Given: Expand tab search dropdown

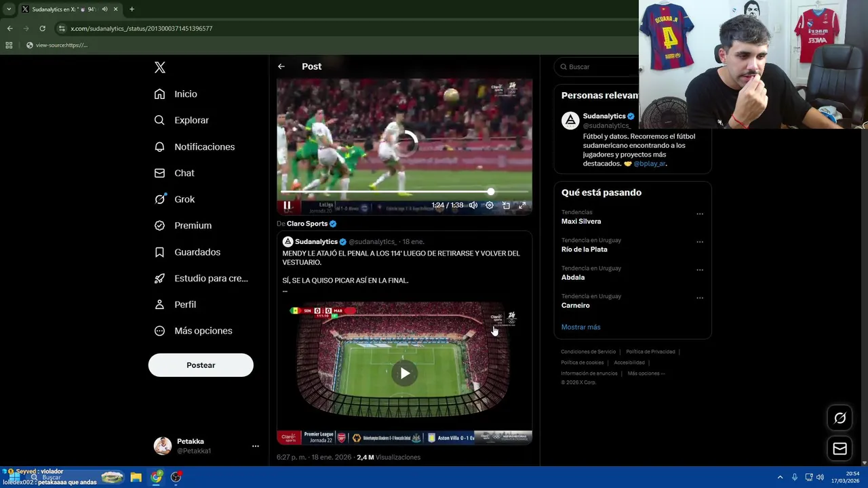Looking at the screenshot, I should point(9,9).
